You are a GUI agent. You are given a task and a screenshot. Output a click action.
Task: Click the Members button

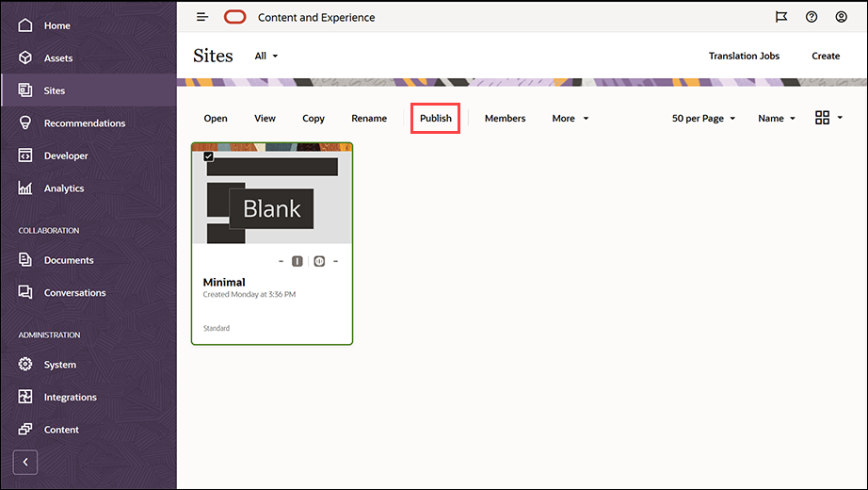(505, 118)
